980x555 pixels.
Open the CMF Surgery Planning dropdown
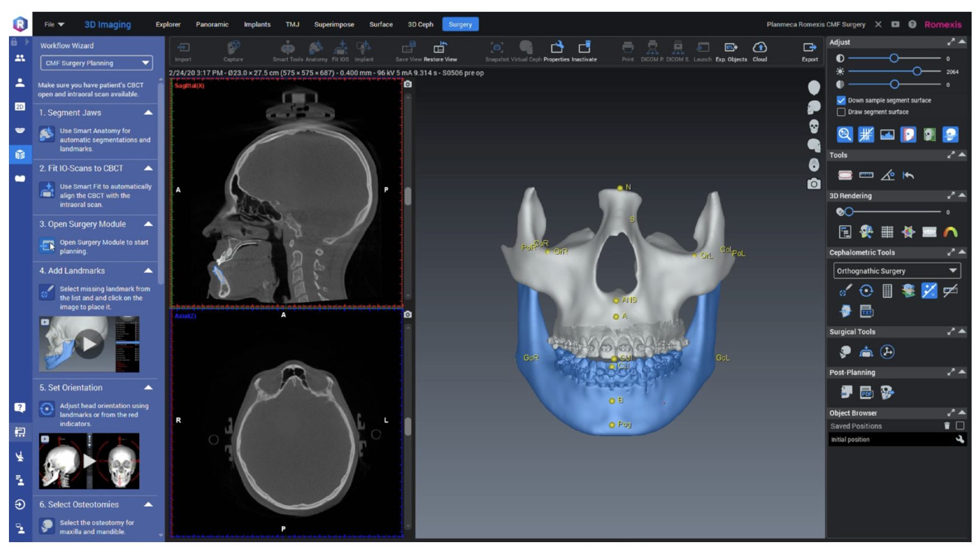96,63
